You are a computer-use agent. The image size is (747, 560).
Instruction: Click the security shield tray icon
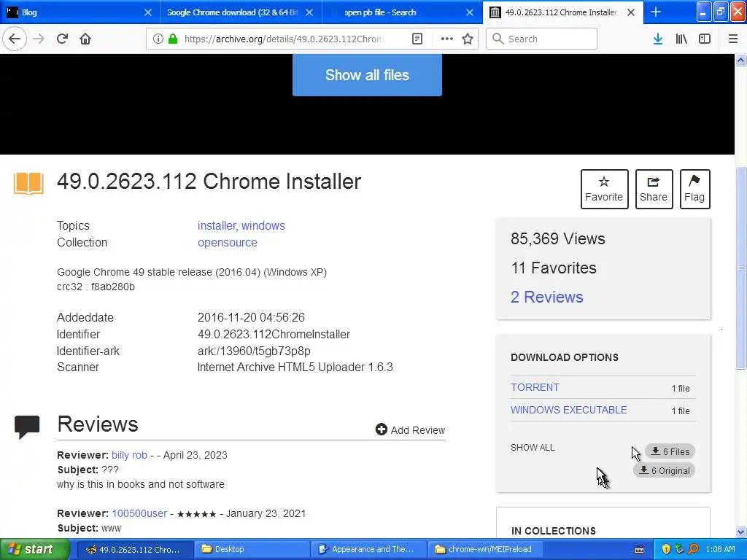pyautogui.click(x=666, y=550)
